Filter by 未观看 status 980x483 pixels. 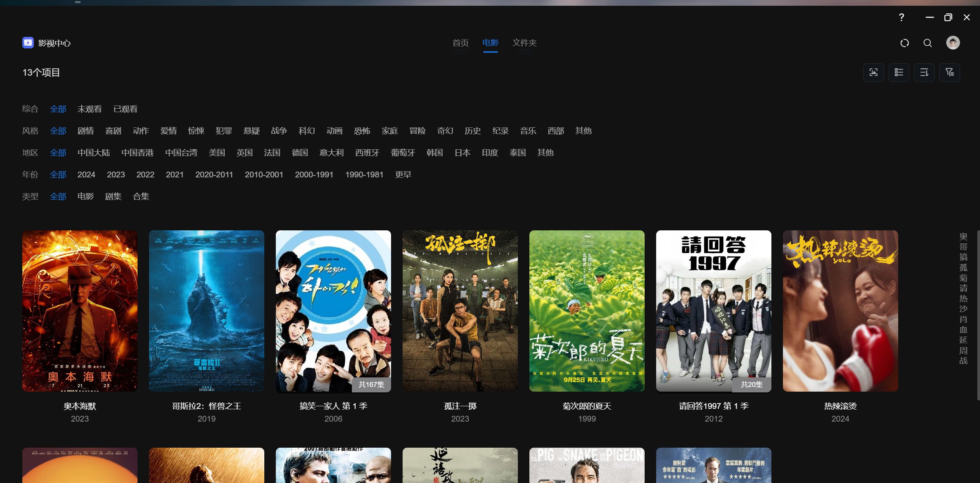coord(90,109)
